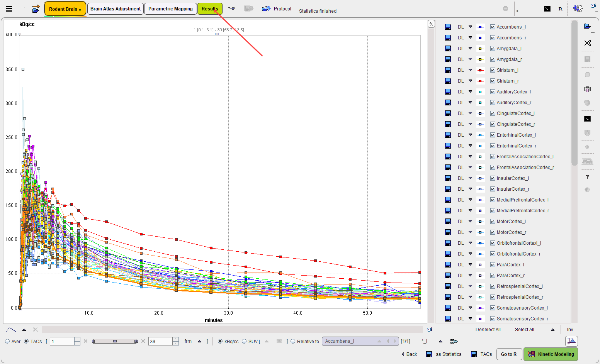600x364 pixels.
Task: Click the Go to R button
Action: point(509,354)
